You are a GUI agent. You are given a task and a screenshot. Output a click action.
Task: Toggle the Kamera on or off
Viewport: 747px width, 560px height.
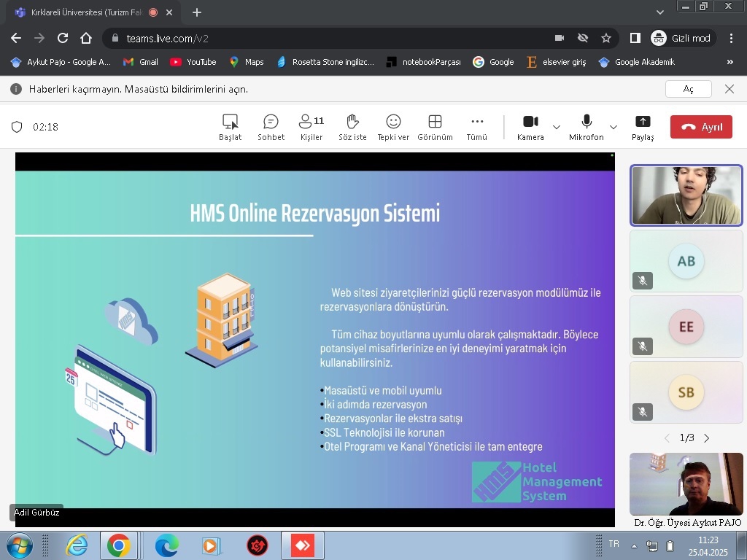[x=530, y=127]
